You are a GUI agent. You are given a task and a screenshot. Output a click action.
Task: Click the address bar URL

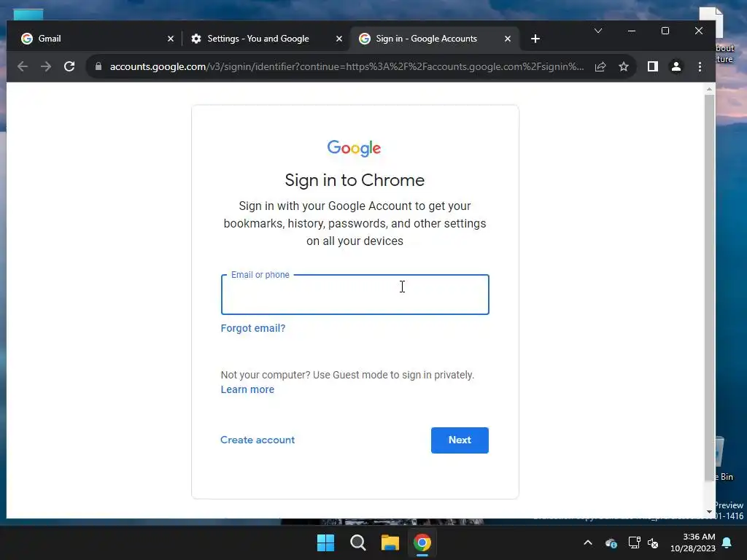pos(347,66)
